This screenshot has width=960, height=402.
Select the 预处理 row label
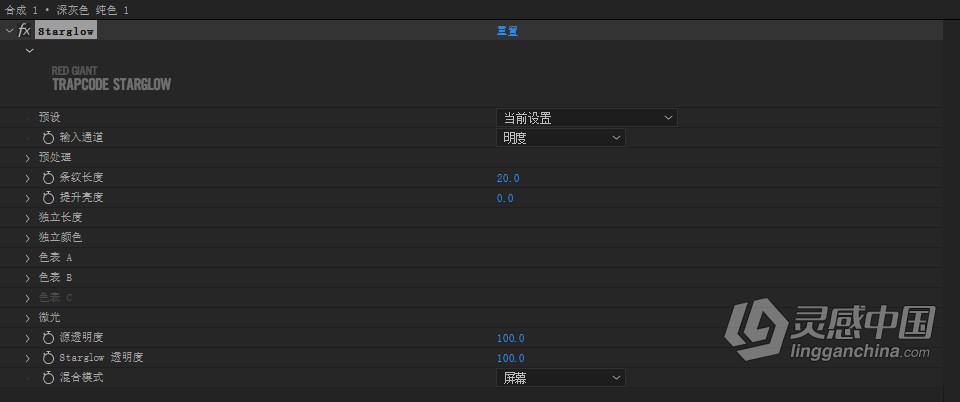click(x=55, y=158)
